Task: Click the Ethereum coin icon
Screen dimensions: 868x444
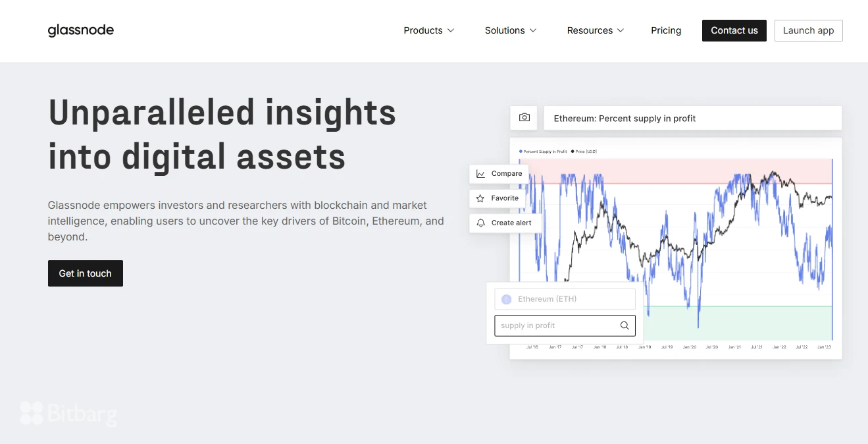Action: [x=506, y=299]
